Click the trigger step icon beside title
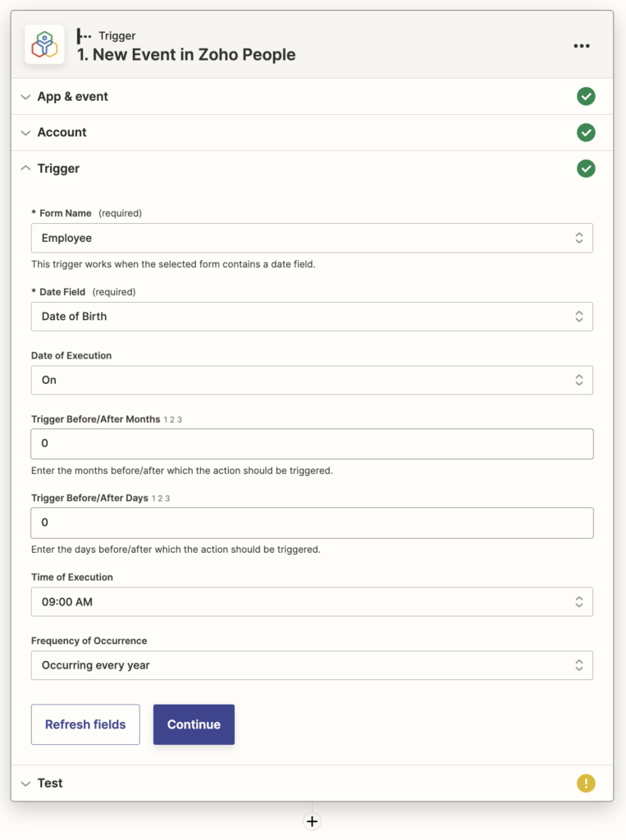Image resolution: width=626 pixels, height=840 pixels. (84, 36)
